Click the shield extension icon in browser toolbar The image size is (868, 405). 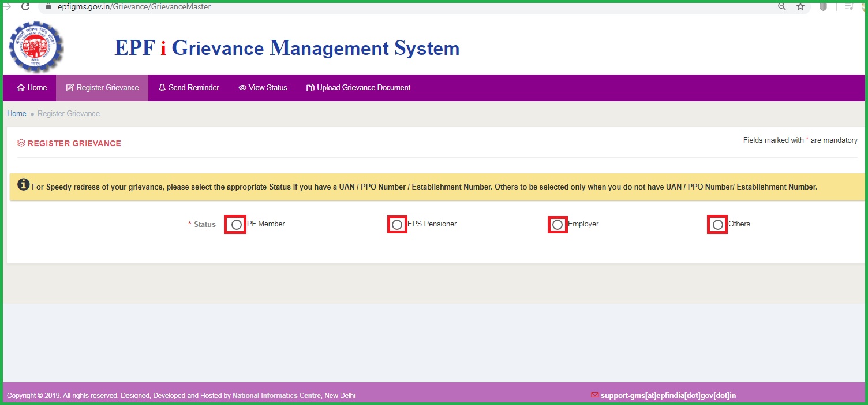pos(824,7)
